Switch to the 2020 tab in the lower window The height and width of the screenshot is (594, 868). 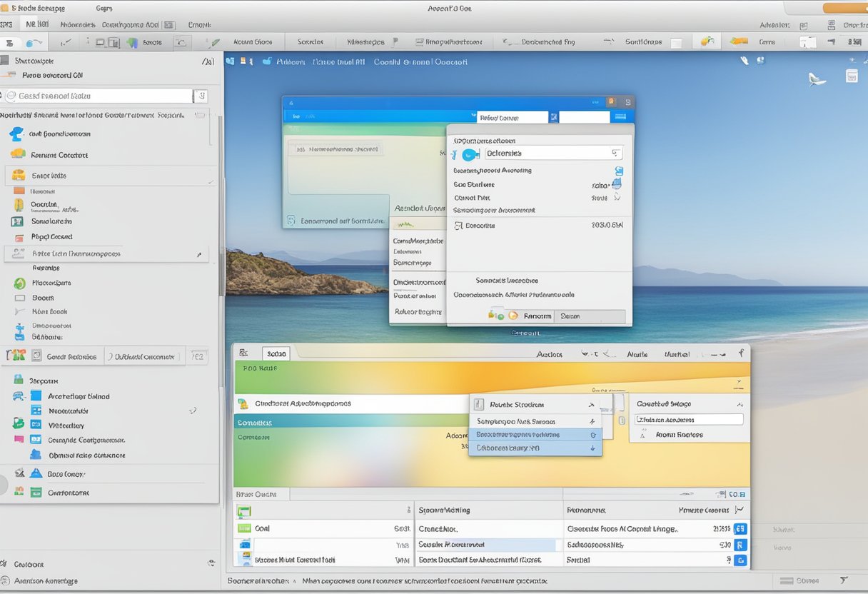[x=277, y=353]
